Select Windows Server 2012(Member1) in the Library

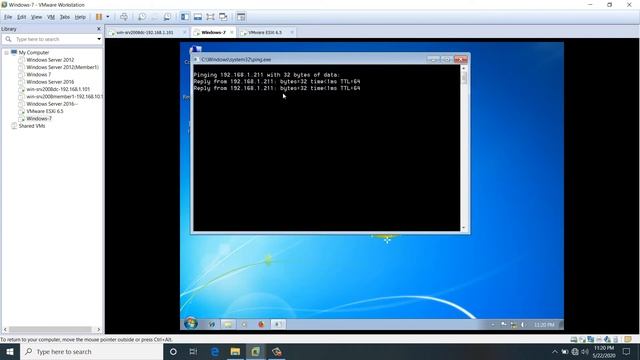coord(62,67)
